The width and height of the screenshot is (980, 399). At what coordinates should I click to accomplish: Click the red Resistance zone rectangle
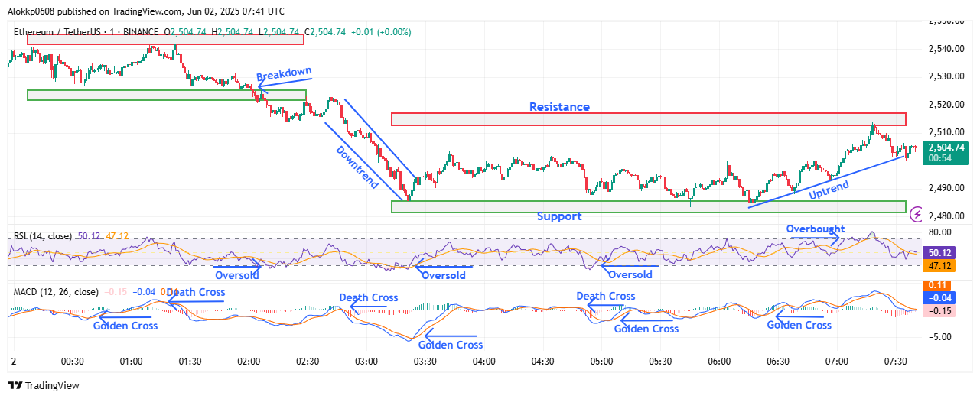pyautogui.click(x=648, y=119)
